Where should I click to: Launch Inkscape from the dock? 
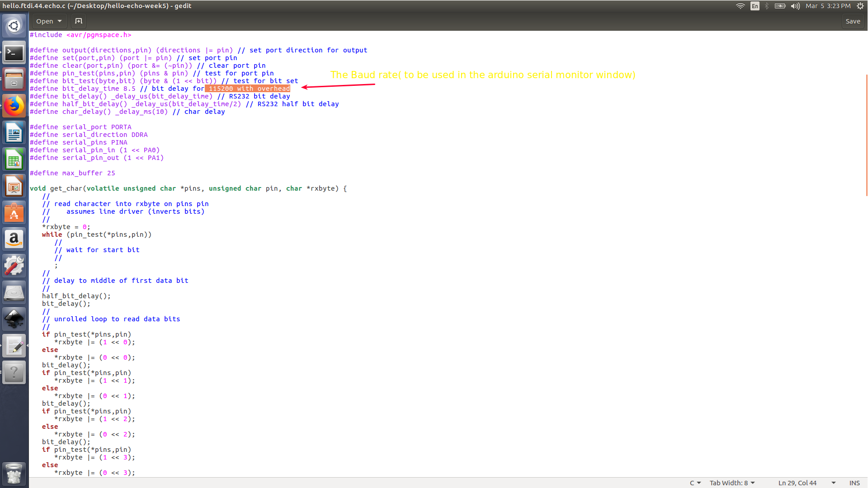pyautogui.click(x=14, y=319)
